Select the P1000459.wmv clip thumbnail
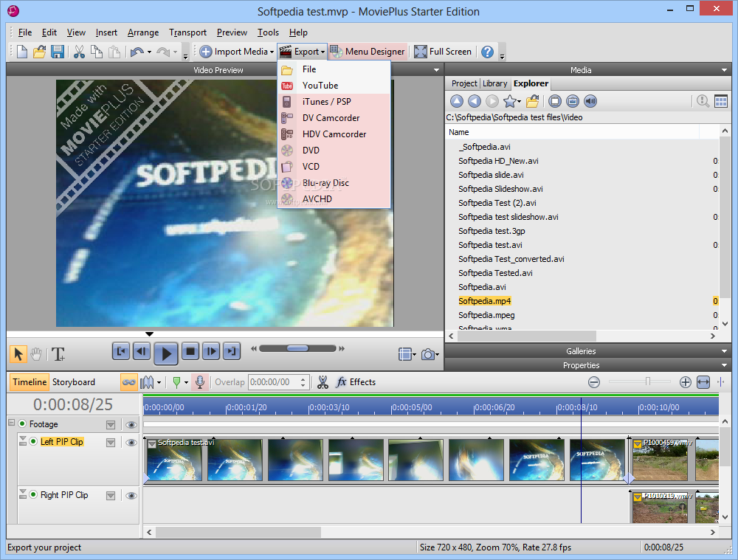 pos(661,460)
